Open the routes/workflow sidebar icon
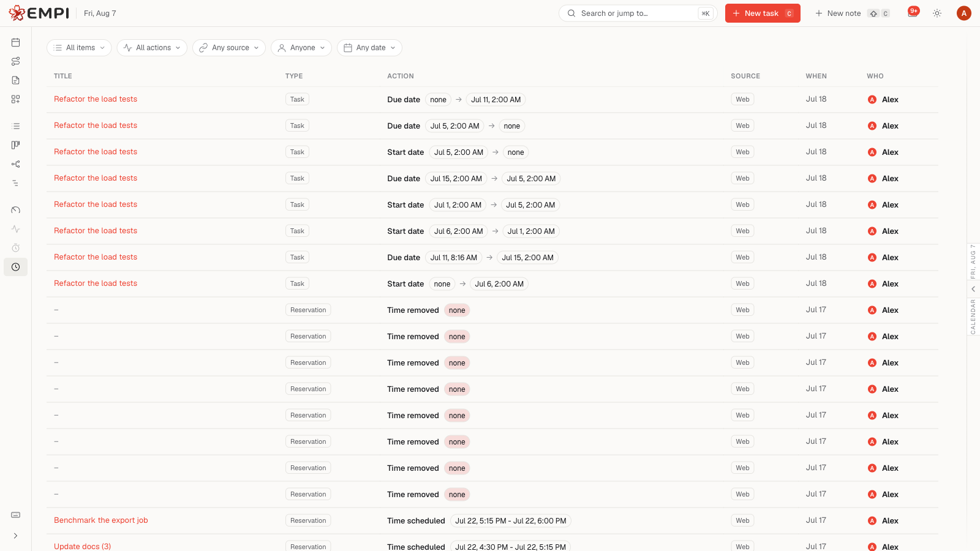 point(16,61)
